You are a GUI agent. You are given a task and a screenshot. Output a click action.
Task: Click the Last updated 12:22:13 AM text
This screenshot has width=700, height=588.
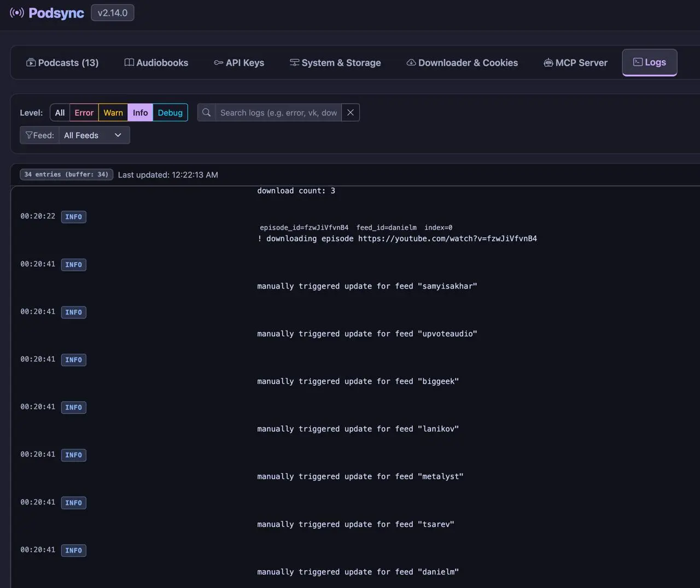pos(168,175)
